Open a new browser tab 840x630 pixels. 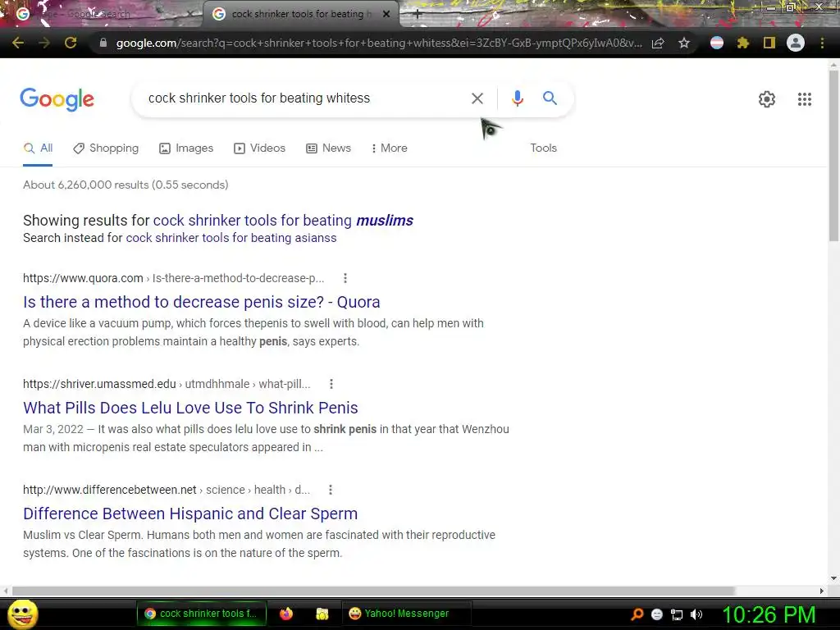tap(418, 15)
